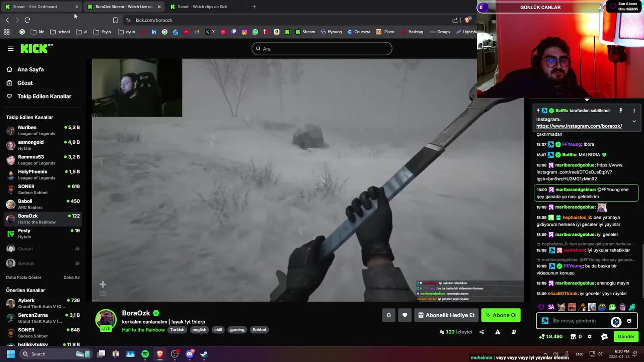
Task: Click the 18.490 channel points
Action: pyautogui.click(x=551, y=336)
